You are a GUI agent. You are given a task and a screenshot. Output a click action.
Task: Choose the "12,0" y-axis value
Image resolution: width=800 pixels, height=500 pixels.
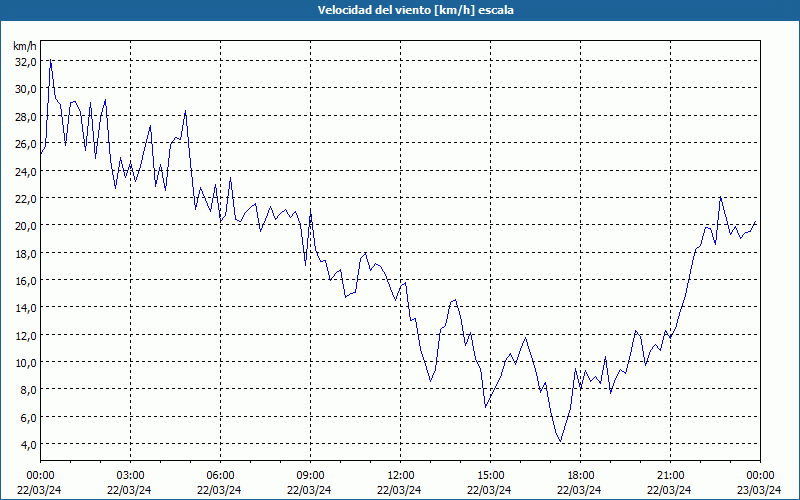click(x=26, y=335)
